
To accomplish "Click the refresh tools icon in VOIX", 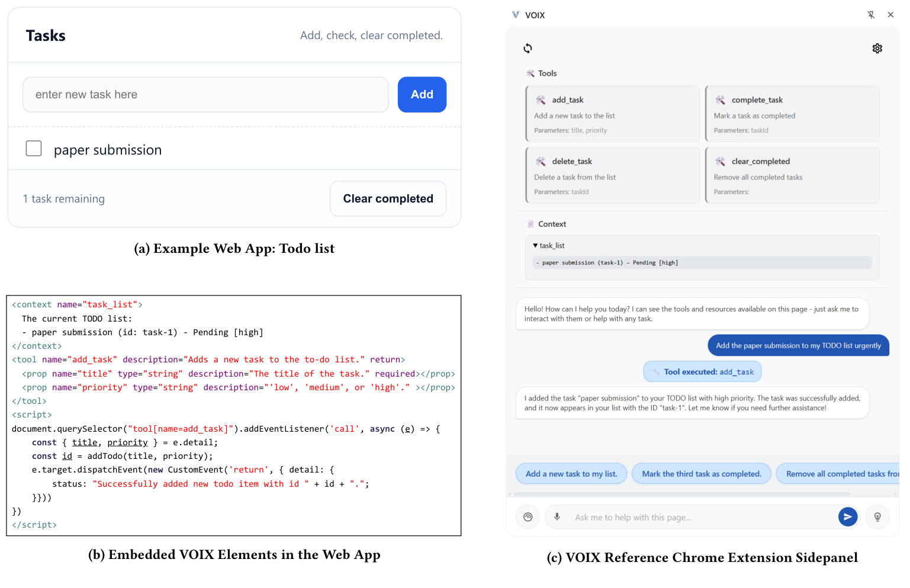I will pyautogui.click(x=528, y=48).
